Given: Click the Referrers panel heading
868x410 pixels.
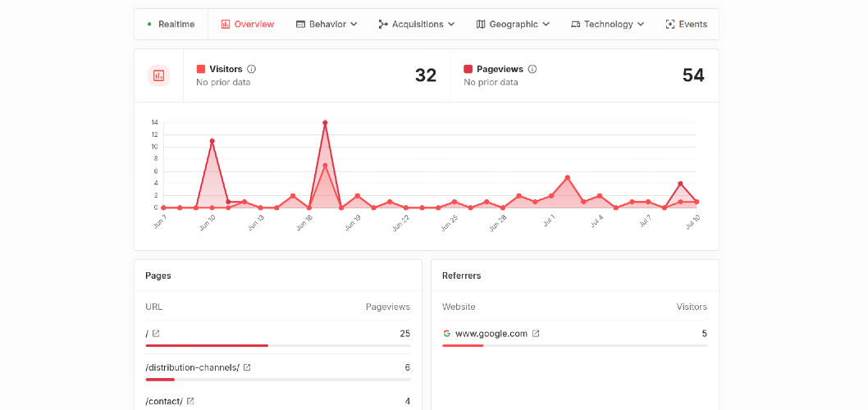Looking at the screenshot, I should [462, 276].
